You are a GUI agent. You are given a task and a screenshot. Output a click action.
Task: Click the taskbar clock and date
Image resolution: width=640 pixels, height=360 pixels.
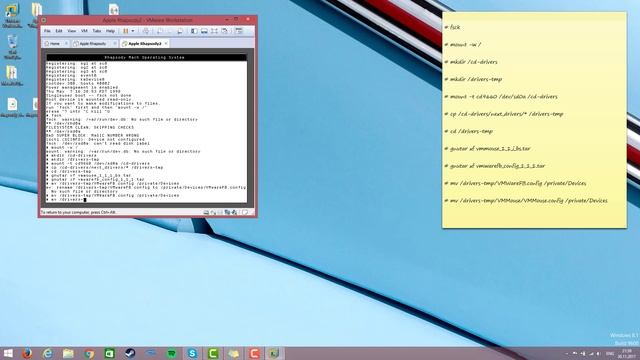627,353
